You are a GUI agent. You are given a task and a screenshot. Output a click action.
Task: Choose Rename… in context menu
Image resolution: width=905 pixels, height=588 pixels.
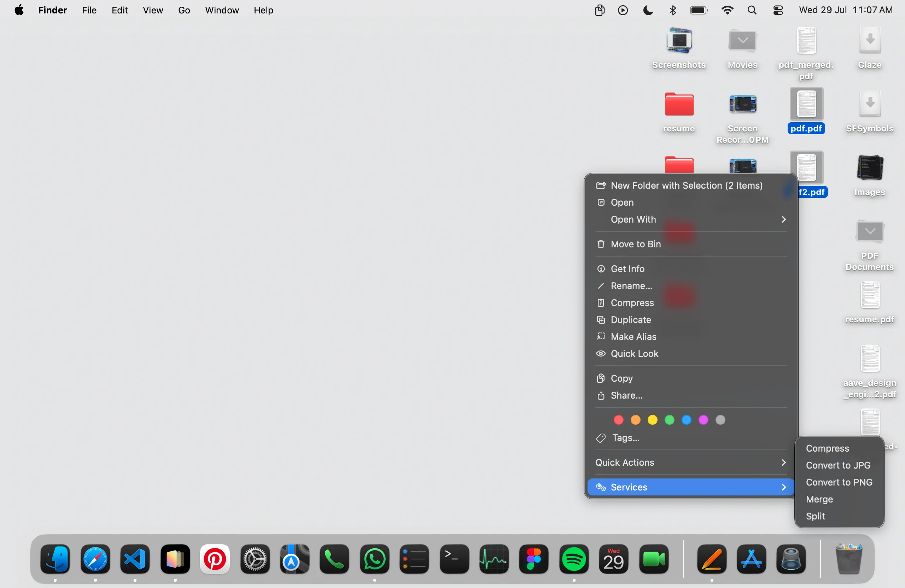[x=690, y=286]
